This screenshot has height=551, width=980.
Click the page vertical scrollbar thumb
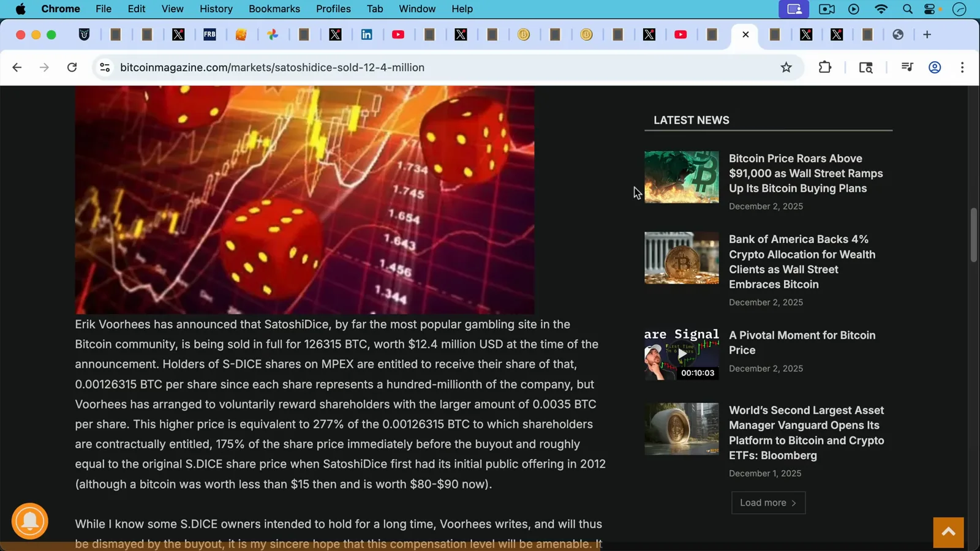point(973,235)
